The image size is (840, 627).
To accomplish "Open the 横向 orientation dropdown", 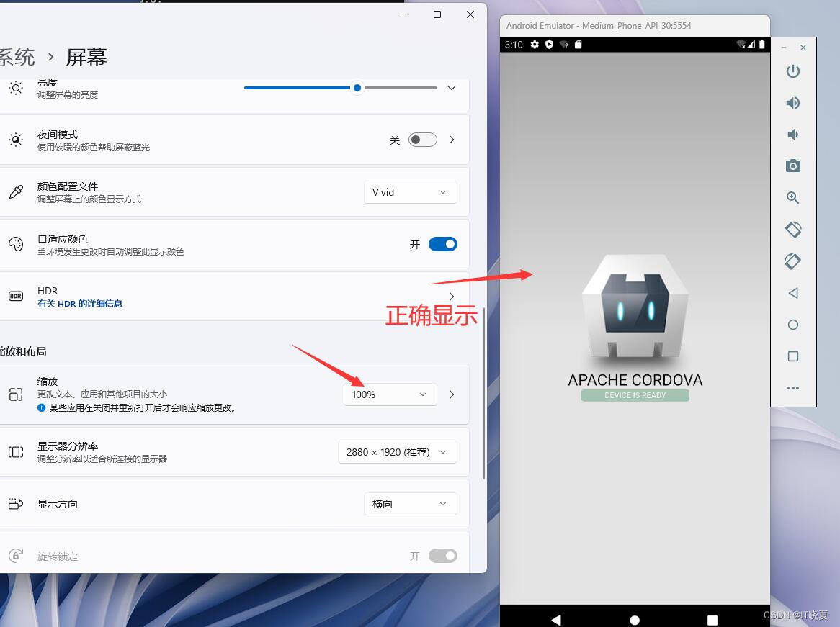I will click(x=411, y=504).
